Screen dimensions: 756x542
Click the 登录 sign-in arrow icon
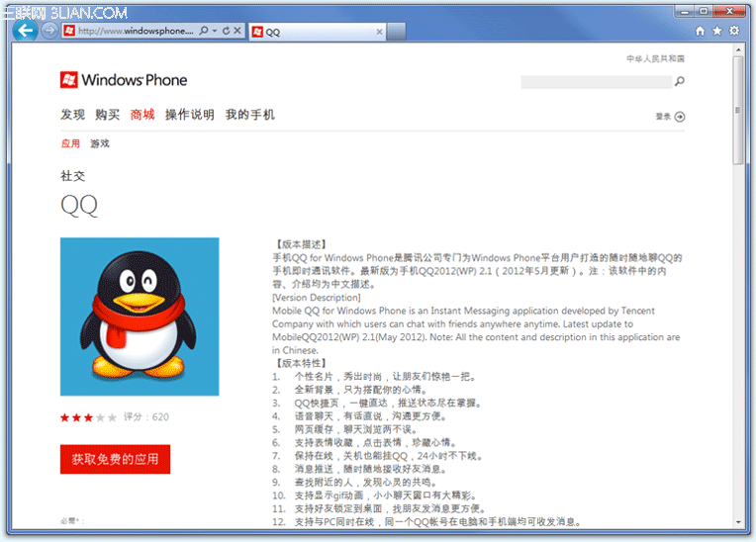(x=680, y=117)
